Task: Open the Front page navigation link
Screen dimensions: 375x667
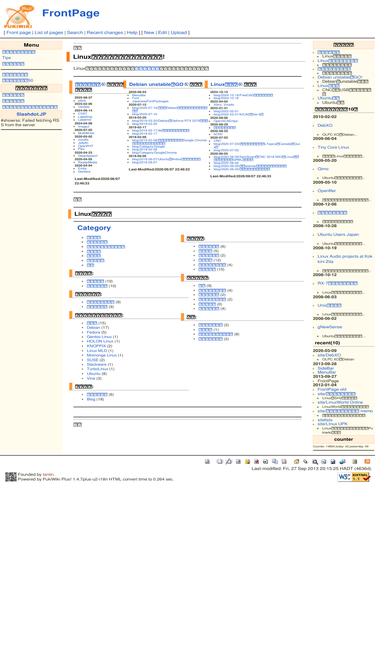Action: [18, 32]
